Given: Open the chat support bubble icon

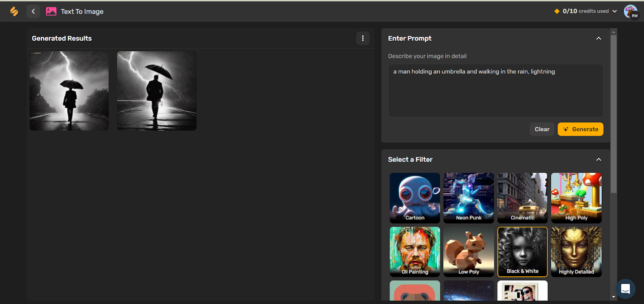Looking at the screenshot, I should 625,289.
